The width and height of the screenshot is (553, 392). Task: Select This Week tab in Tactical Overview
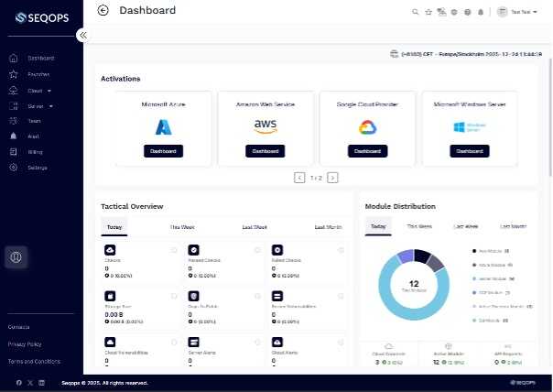(x=182, y=227)
